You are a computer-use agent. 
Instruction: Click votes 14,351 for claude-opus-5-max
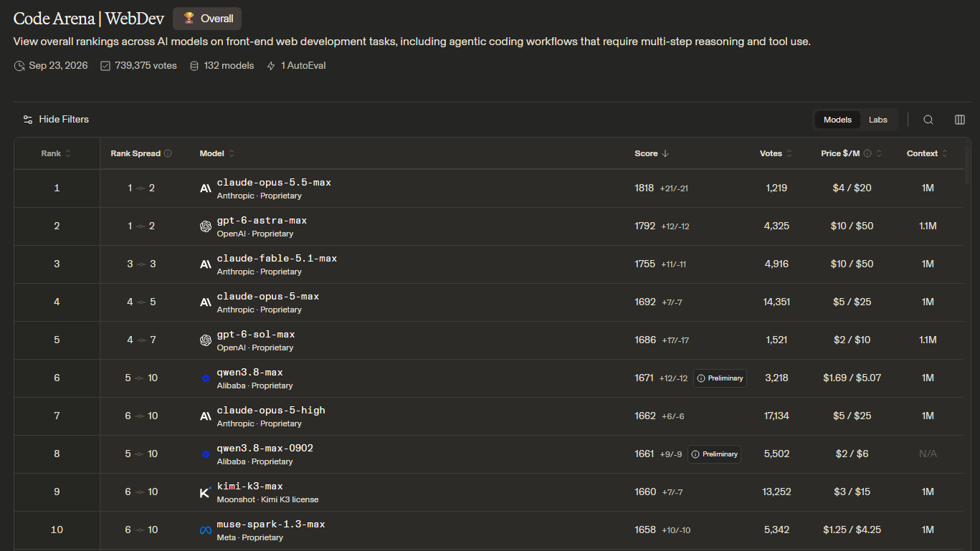point(776,302)
